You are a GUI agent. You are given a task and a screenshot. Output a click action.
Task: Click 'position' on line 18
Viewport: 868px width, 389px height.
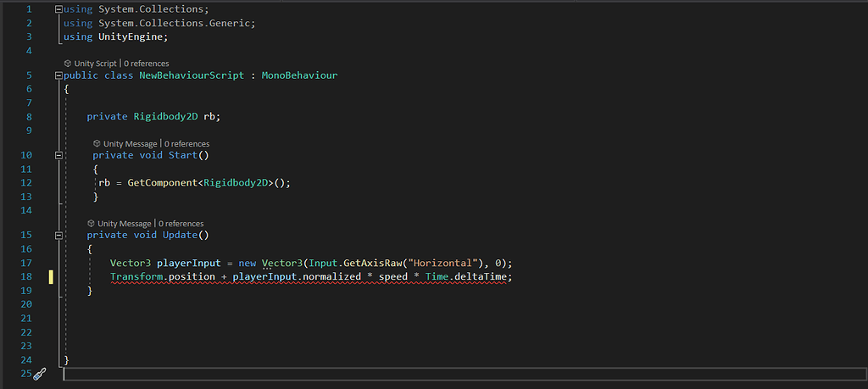point(192,276)
